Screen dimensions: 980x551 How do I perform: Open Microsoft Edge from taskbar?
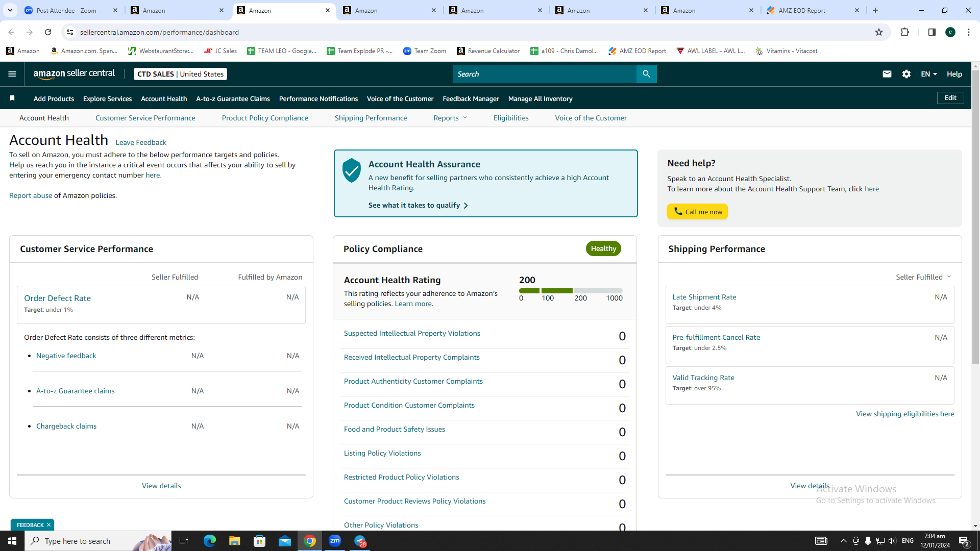point(210,541)
